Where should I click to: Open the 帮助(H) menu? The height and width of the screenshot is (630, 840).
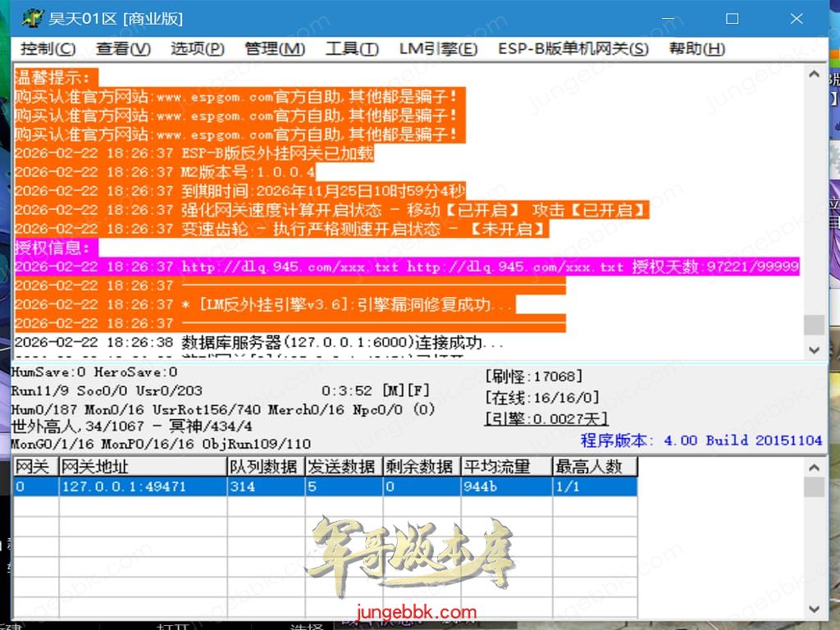(x=696, y=49)
